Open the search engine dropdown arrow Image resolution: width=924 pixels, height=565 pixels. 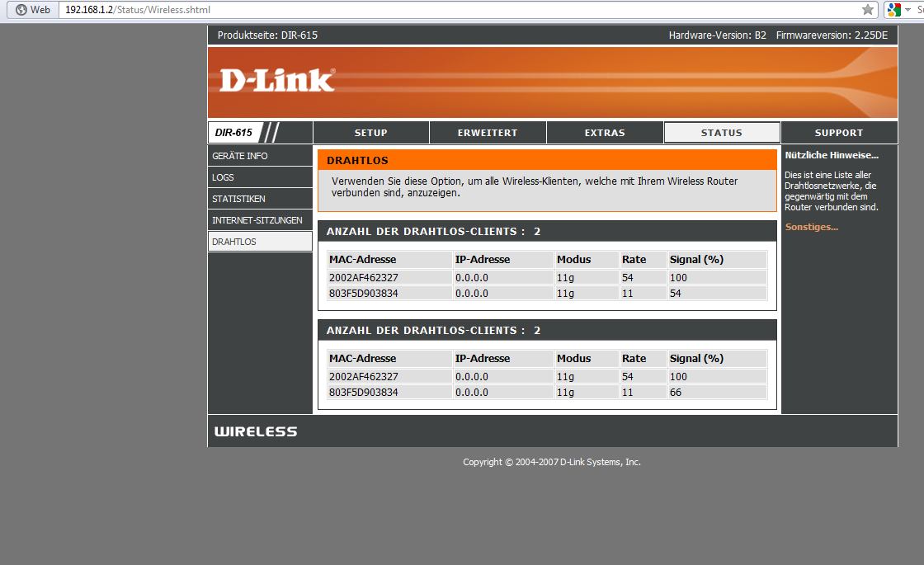(908, 9)
